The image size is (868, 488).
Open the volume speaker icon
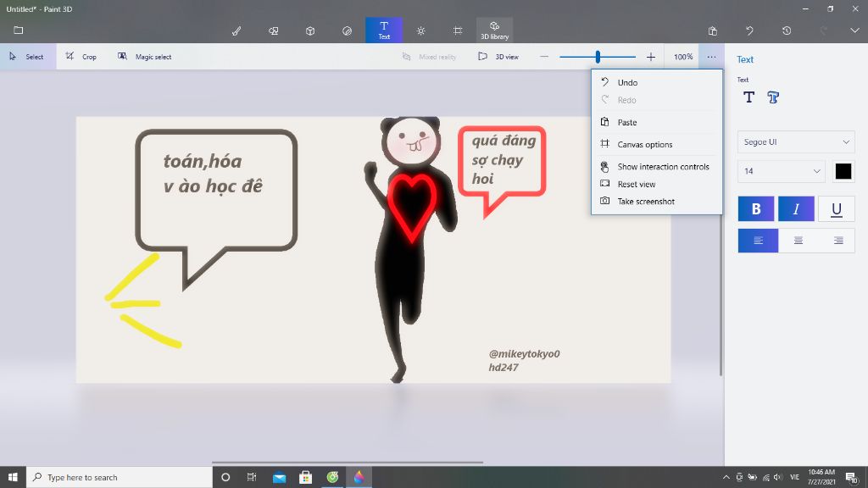tap(778, 477)
